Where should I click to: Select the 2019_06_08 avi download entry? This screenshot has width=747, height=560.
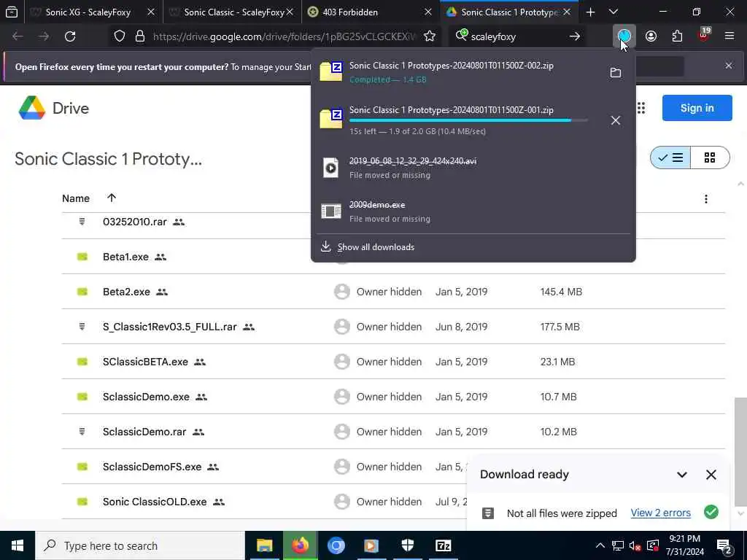tap(473, 168)
